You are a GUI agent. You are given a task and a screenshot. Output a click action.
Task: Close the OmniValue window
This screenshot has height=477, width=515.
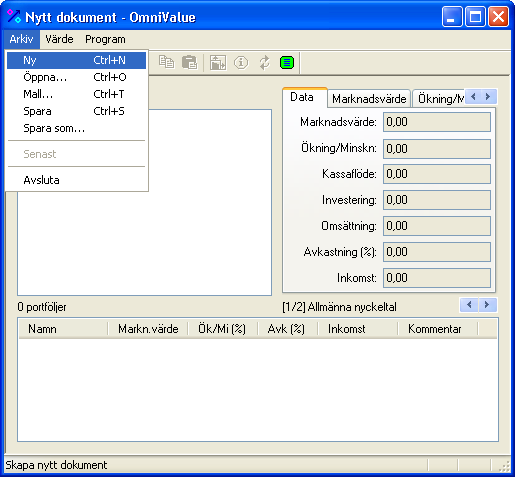coord(498,16)
